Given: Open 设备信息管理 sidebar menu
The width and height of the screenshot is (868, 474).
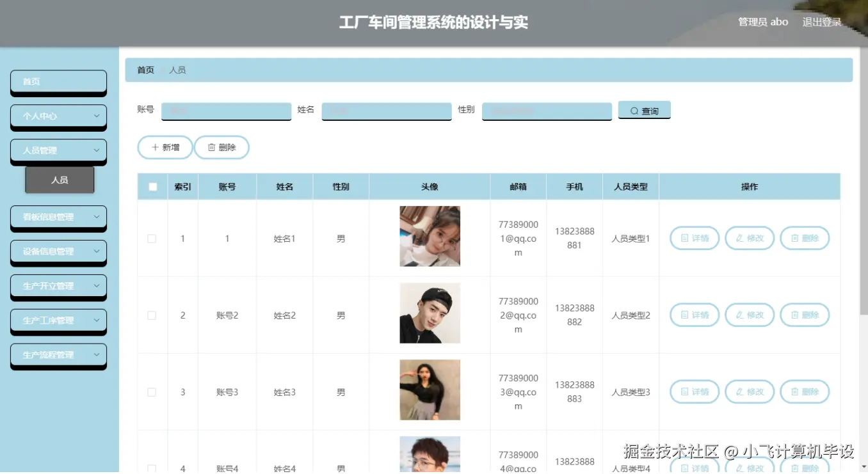Looking at the screenshot, I should point(58,252).
